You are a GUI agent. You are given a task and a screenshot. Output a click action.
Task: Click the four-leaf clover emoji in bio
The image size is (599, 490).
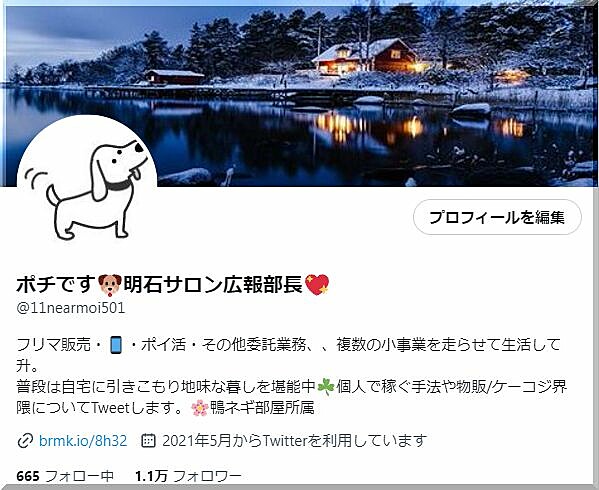point(326,387)
